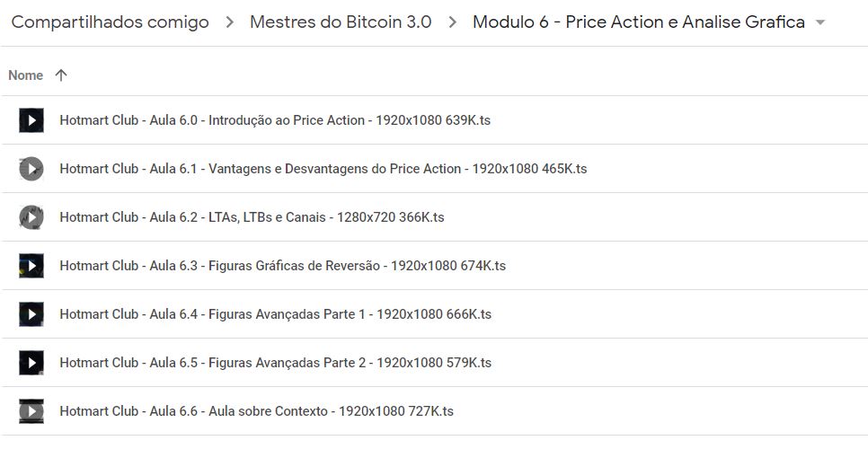This screenshot has width=868, height=449.
Task: Click video icon for Aula 6.5 file
Action: pos(31,363)
